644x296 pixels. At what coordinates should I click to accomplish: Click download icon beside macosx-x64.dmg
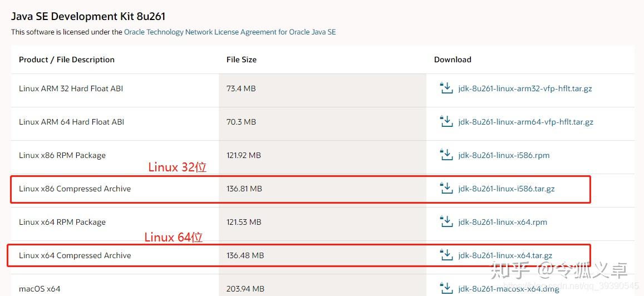pos(446,288)
